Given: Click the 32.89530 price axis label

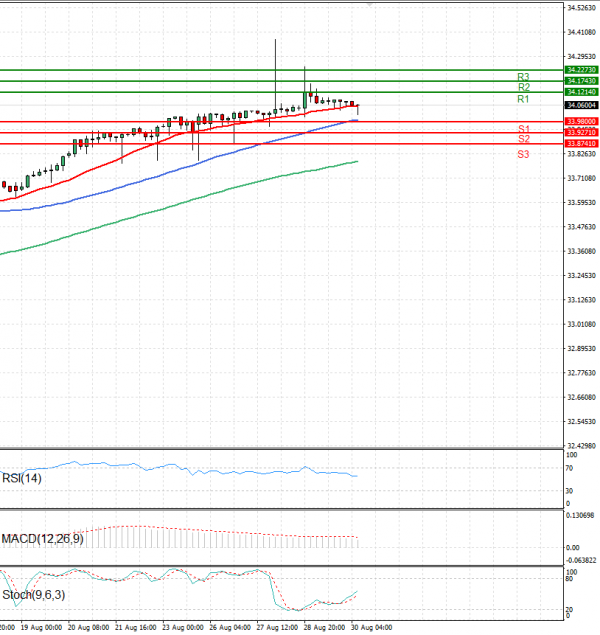Looking at the screenshot, I should [x=582, y=348].
